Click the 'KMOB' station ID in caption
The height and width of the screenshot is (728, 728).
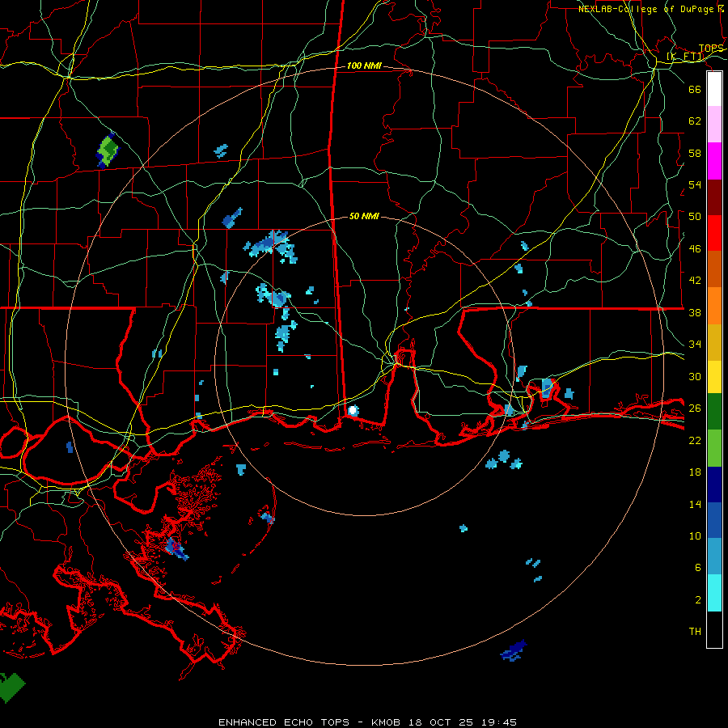point(386,722)
